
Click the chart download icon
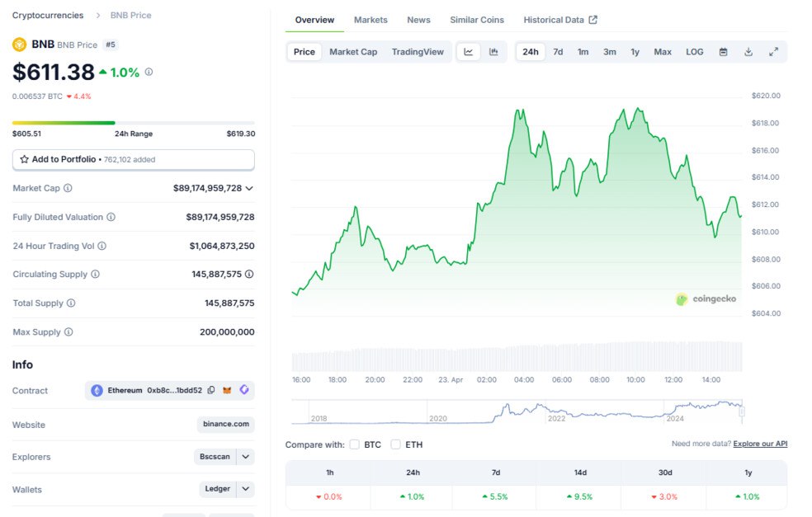[748, 52]
